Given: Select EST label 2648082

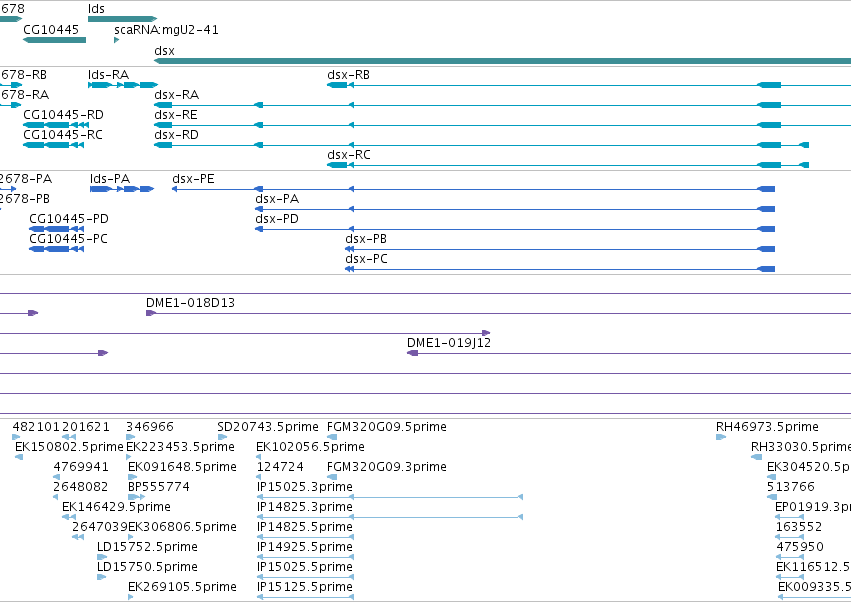Looking at the screenshot, I should (x=80, y=487).
